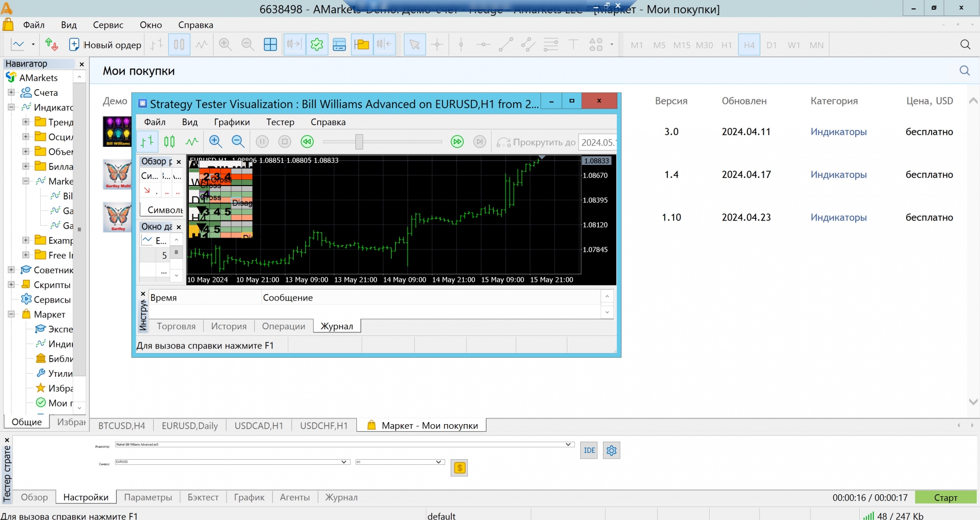Open the IDE editor button in tester
This screenshot has height=520, width=980.
pyautogui.click(x=589, y=450)
